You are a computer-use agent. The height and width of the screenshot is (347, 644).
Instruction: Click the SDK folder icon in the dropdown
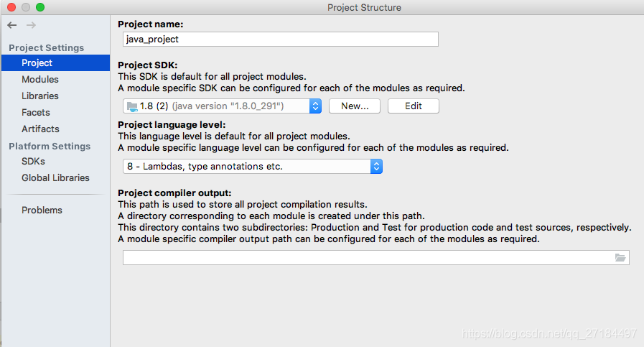tap(131, 106)
